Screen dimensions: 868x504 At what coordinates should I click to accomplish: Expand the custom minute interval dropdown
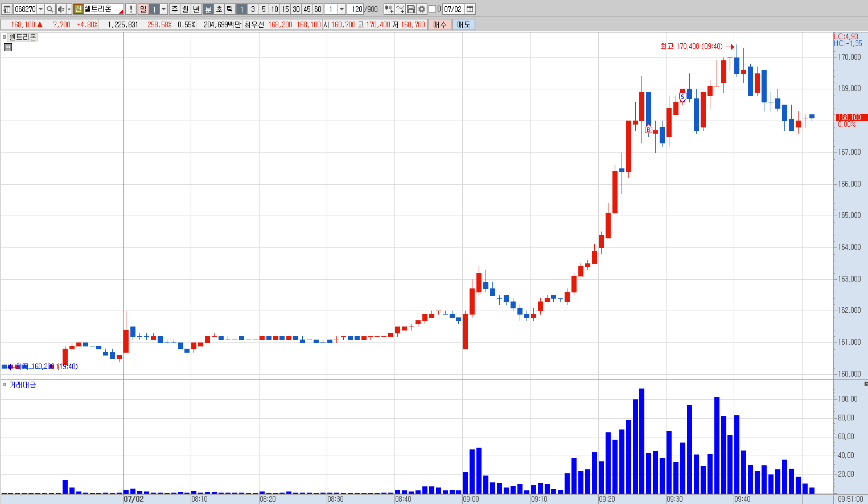[342, 9]
